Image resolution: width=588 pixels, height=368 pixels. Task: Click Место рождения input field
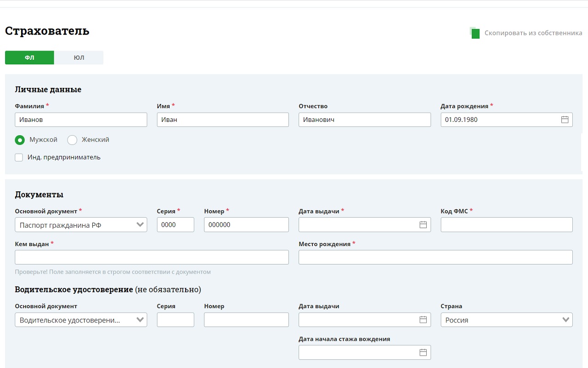point(435,257)
